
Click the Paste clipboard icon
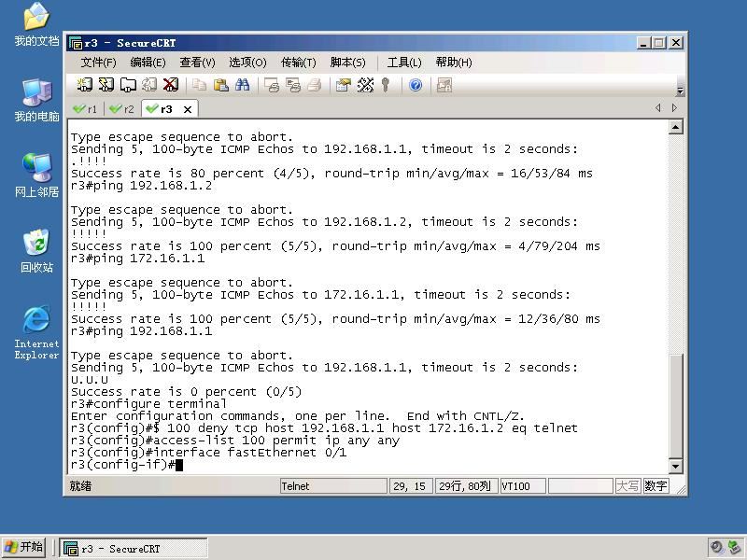coord(220,85)
